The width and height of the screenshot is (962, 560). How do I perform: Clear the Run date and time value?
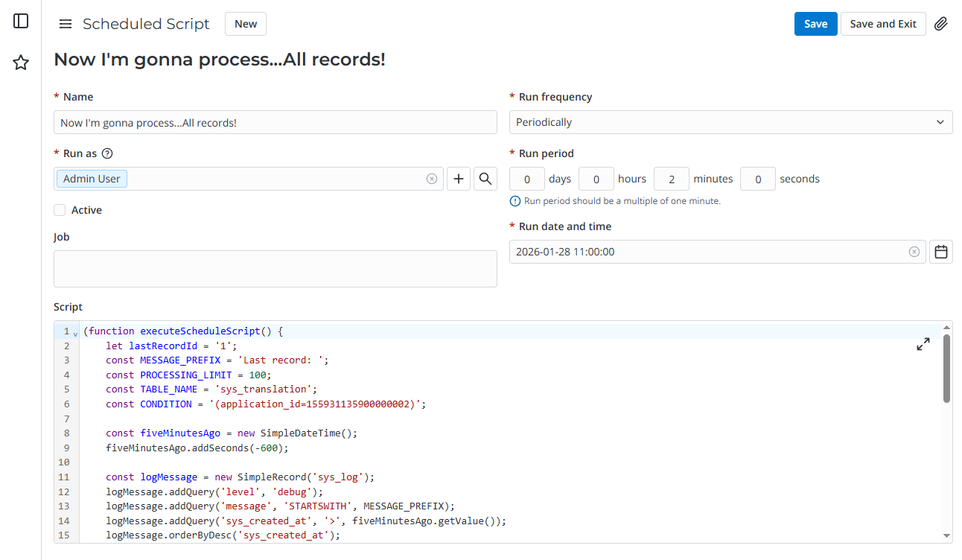click(914, 252)
